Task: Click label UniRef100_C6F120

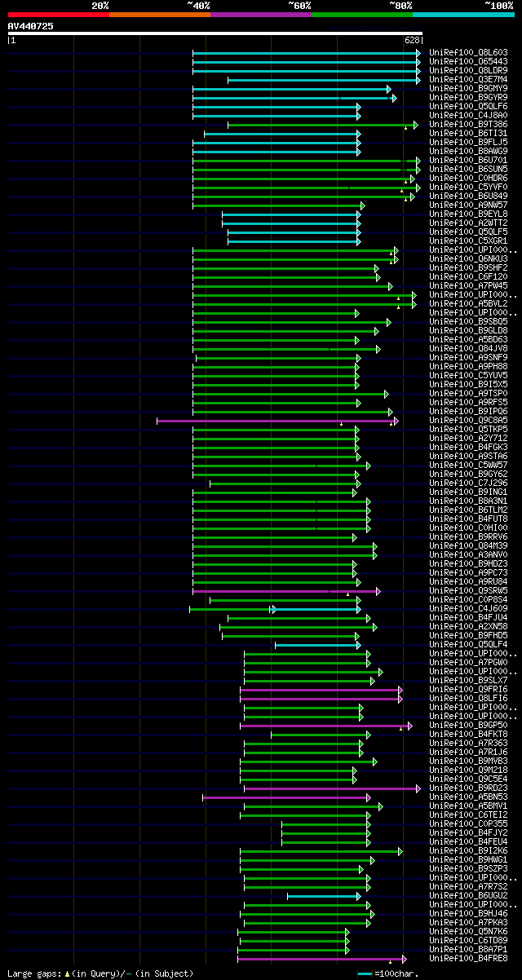Action: tap(467, 276)
